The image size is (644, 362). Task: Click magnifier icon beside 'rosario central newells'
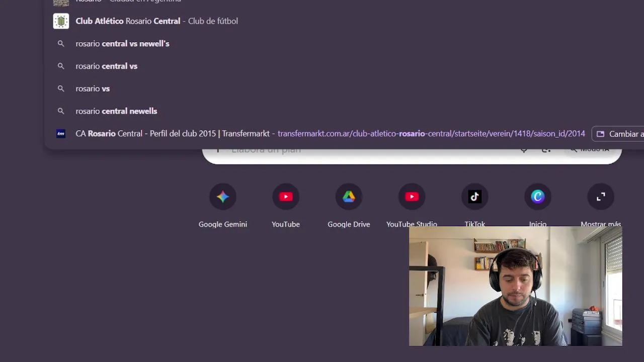(x=61, y=111)
